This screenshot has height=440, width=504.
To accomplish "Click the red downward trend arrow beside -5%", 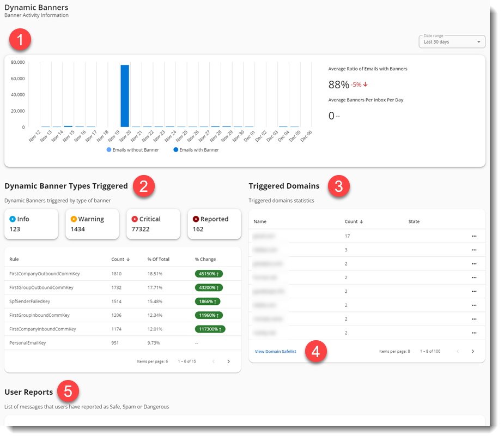I will point(366,85).
